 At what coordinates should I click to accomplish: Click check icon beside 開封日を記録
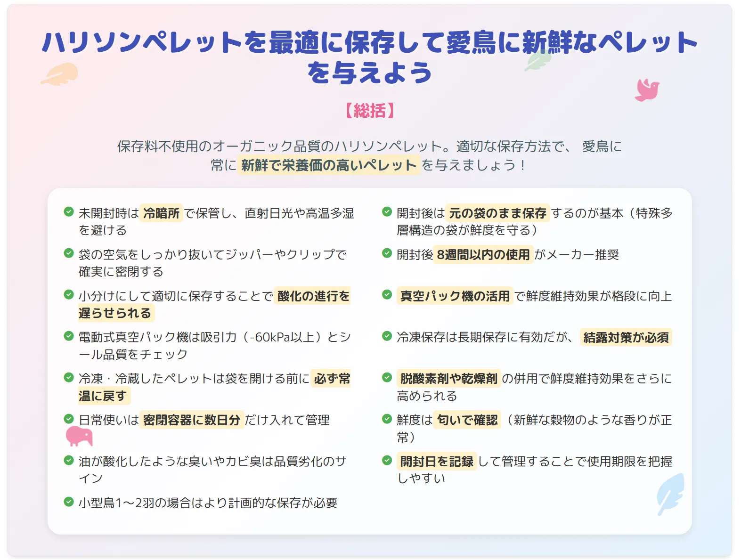click(x=387, y=460)
